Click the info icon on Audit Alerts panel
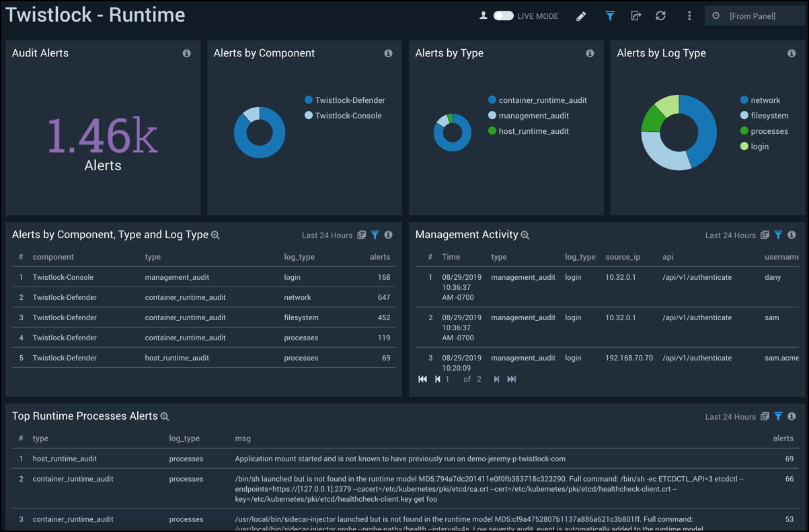 point(186,52)
